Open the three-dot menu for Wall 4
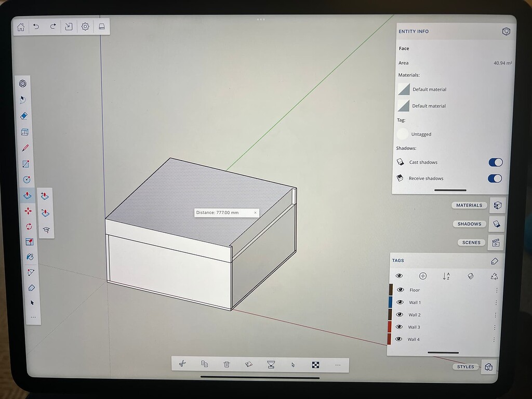Viewport: 532px width, 399px height. point(494,339)
